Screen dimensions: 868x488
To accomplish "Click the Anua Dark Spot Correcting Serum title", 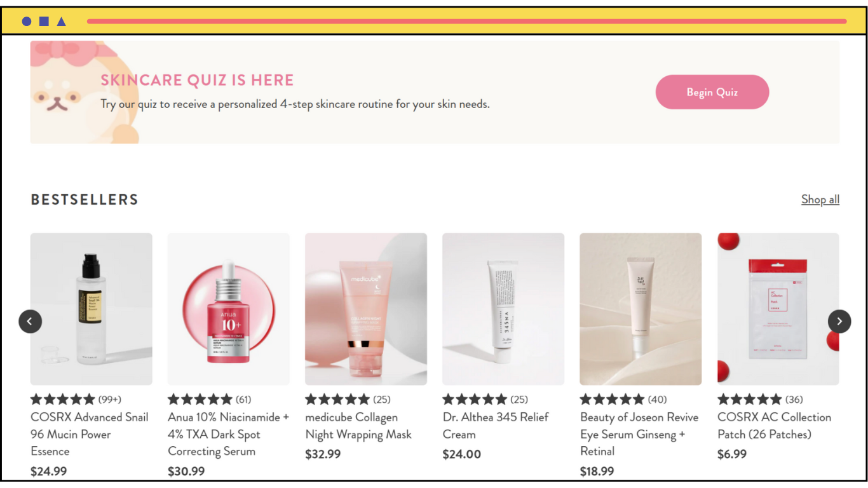I will [229, 435].
